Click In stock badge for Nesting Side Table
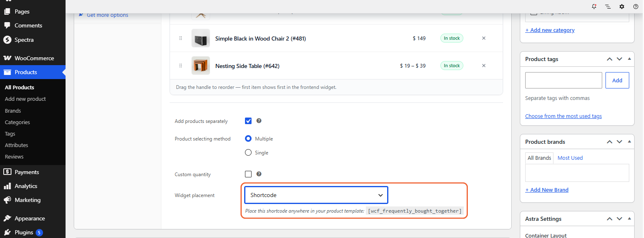The image size is (644, 238). point(452,66)
